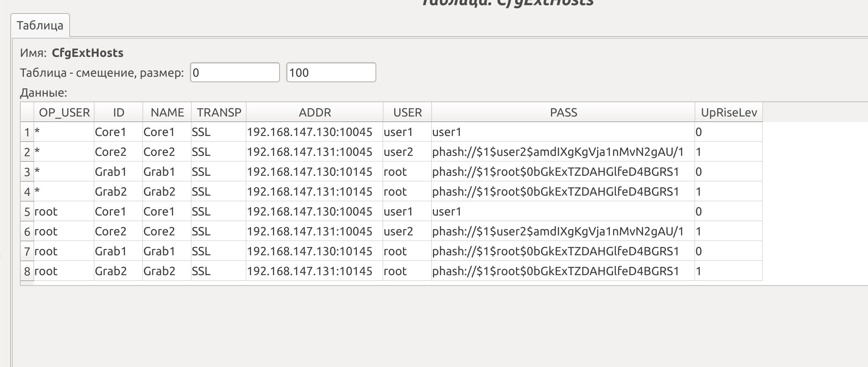868x367 pixels.
Task: Select the ID cell in row 7
Action: pyautogui.click(x=118, y=252)
